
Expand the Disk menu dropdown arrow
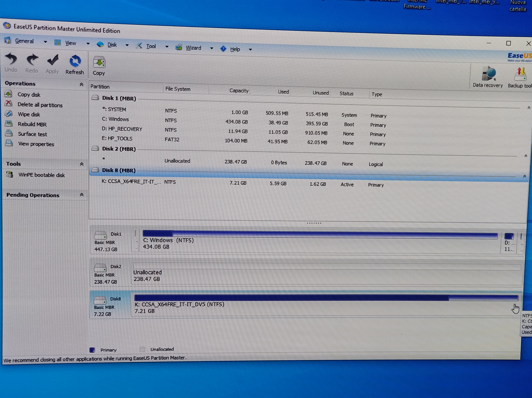127,45
